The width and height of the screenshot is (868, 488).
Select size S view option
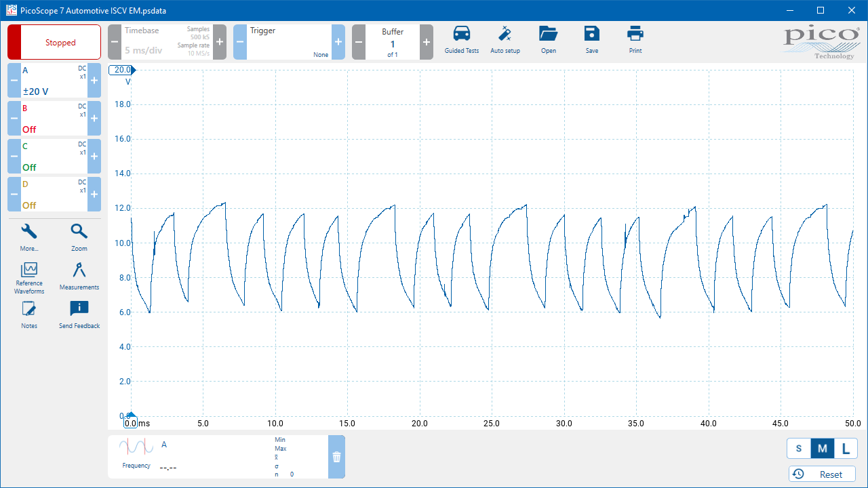coord(798,449)
